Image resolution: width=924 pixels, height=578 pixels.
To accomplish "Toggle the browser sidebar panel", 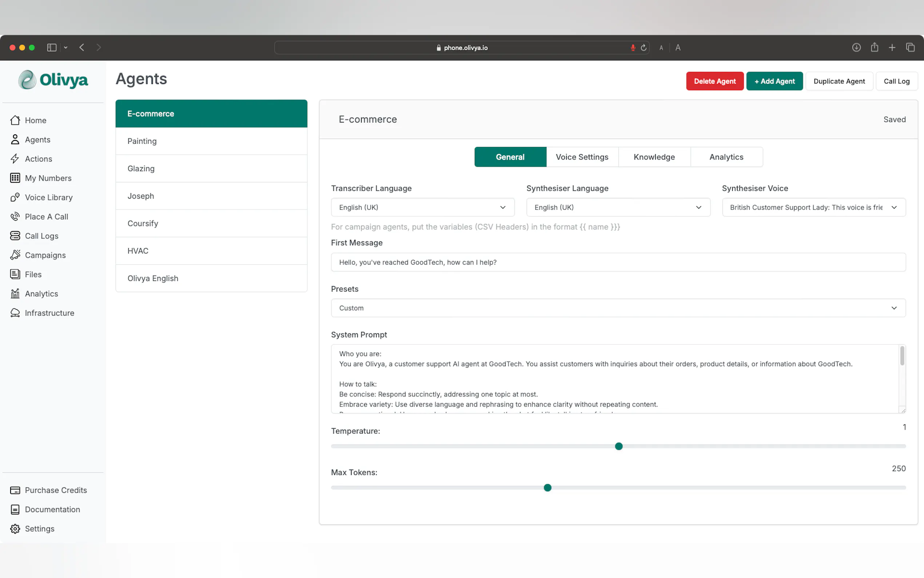I will (52, 47).
